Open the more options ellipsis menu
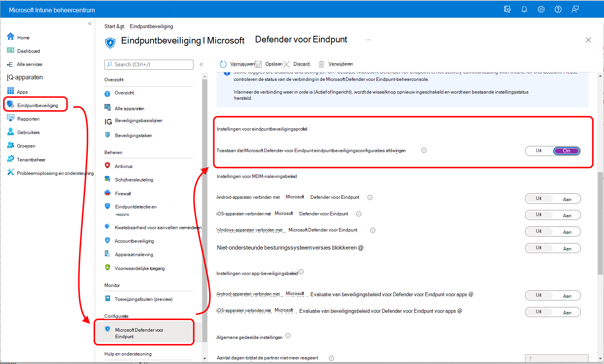The width and height of the screenshot is (604, 364). [368, 40]
